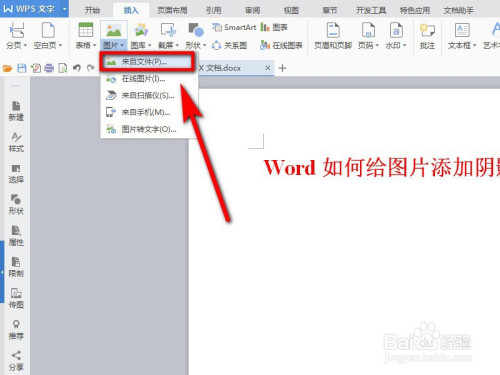Click 形状 in the left sidebar
Viewport: 500px width, 375px height.
[x=16, y=205]
